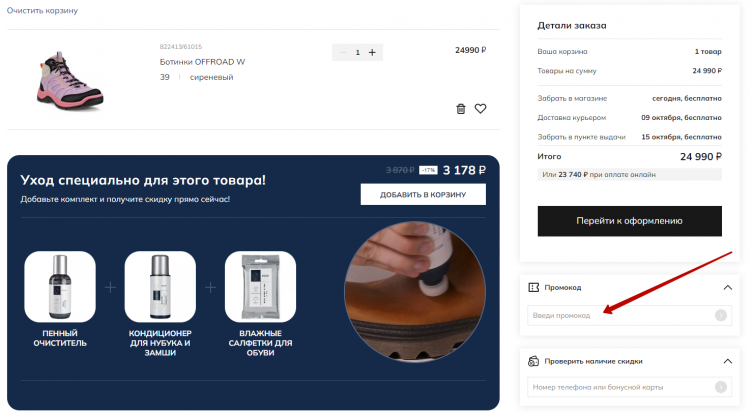752x418 pixels.
Task: Collapse the Проверить наличие скидки chevron
Action: (x=728, y=361)
